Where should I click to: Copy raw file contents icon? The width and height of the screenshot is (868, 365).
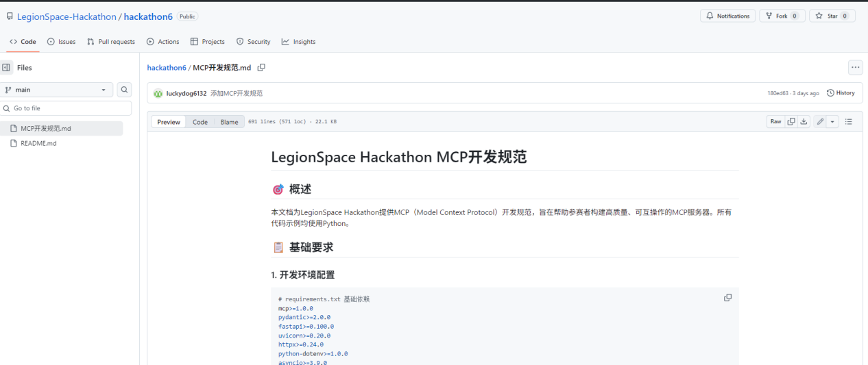click(x=791, y=121)
